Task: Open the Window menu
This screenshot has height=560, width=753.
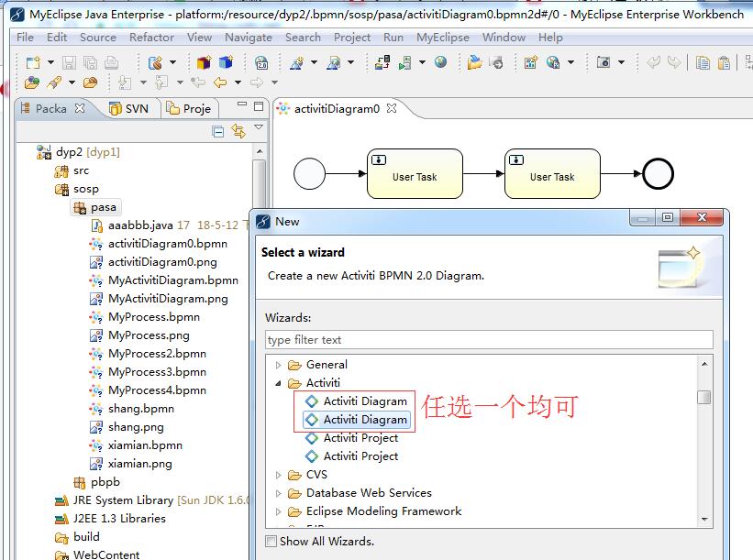Action: [504, 37]
